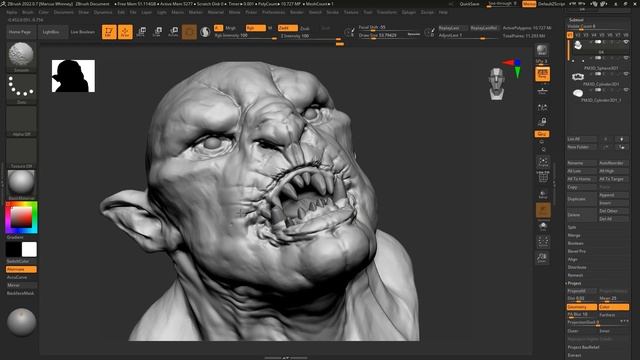Click the camera head navigation figure
The image size is (640, 360).
click(496, 84)
